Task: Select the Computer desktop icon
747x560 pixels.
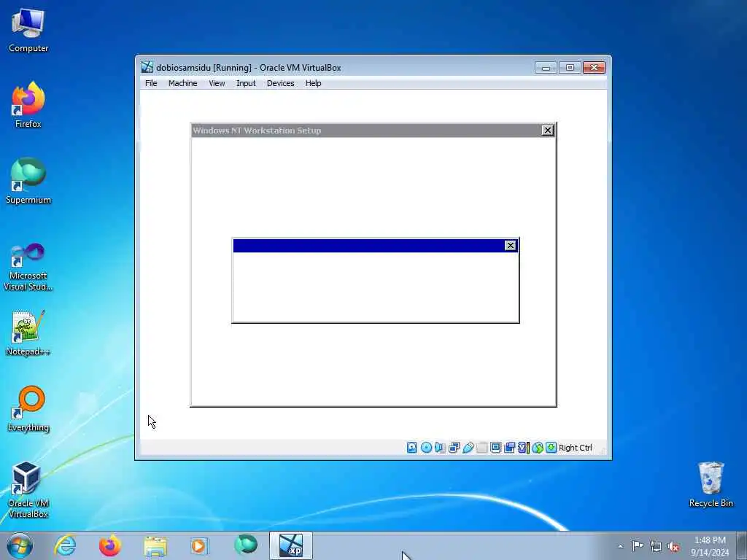Action: [28, 30]
